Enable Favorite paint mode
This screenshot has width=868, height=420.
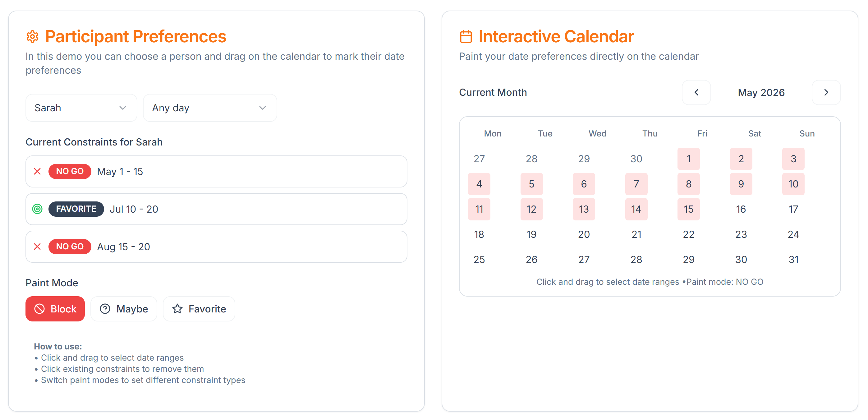point(199,308)
